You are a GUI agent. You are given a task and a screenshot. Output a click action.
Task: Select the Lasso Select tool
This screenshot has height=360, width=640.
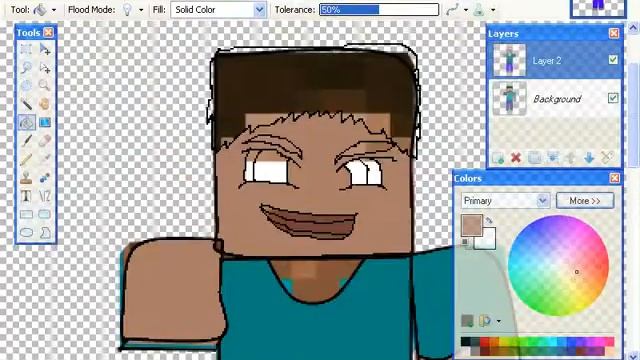[27, 67]
